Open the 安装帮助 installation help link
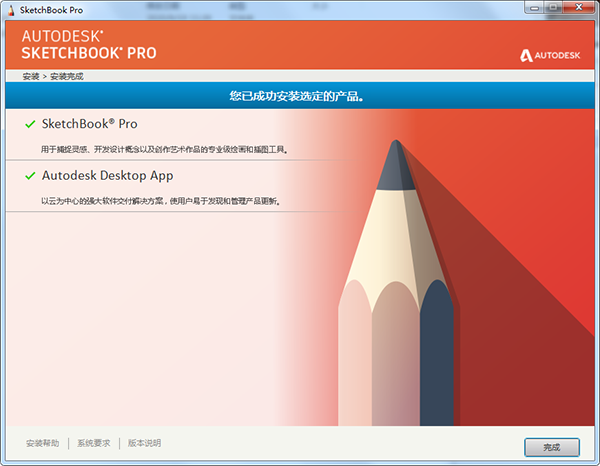The image size is (600, 466). tap(42, 443)
